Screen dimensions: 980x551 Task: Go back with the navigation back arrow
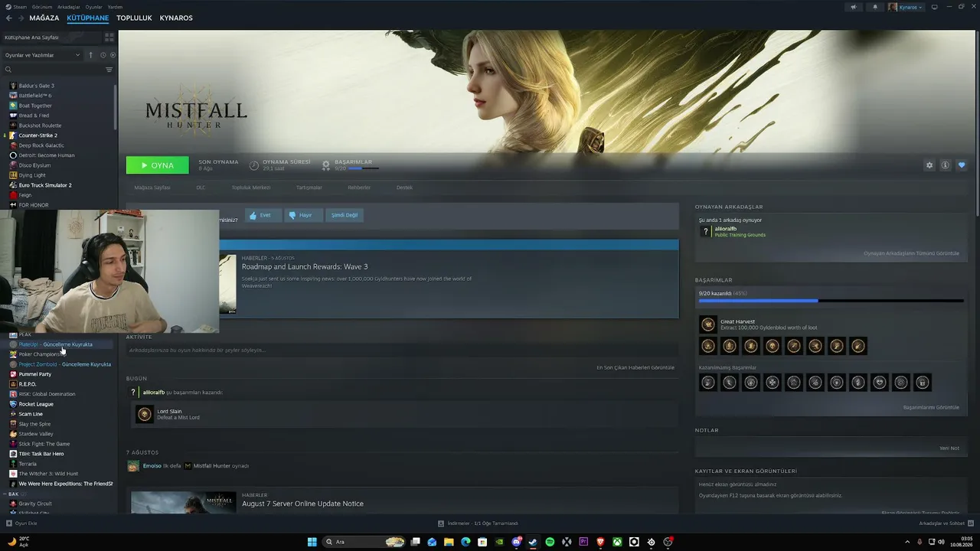coord(8,18)
